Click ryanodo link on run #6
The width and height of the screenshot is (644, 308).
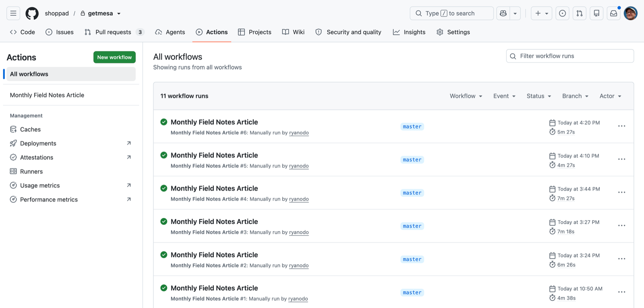pyautogui.click(x=299, y=133)
